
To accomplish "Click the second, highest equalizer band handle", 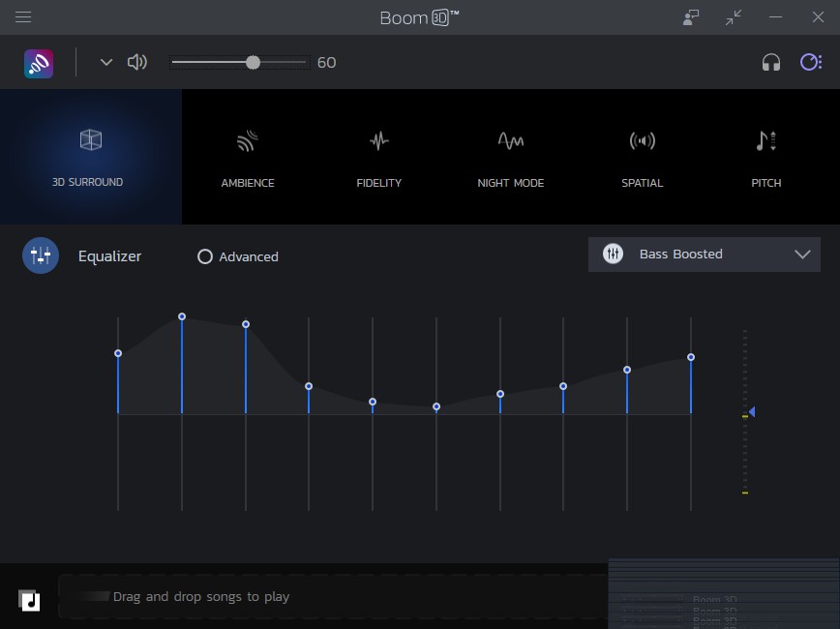I will click(182, 316).
